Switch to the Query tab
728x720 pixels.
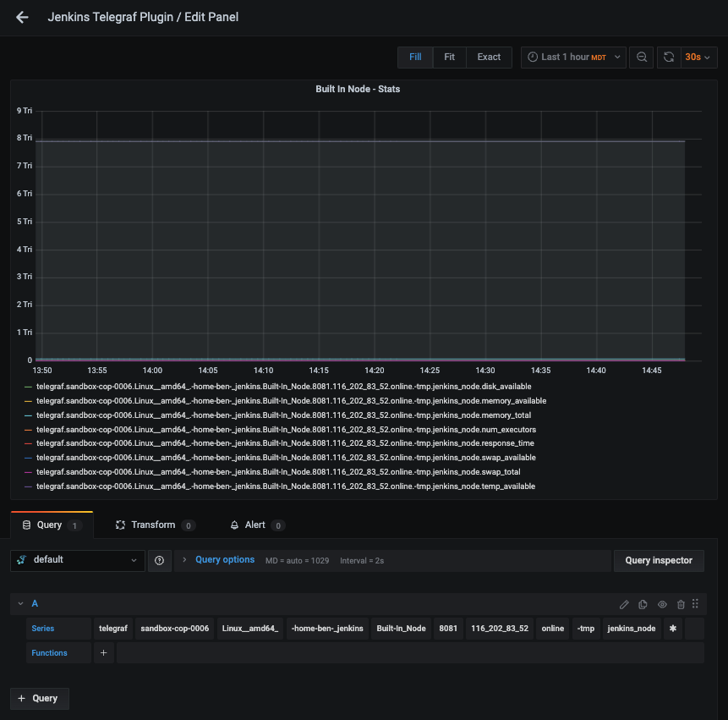52,525
